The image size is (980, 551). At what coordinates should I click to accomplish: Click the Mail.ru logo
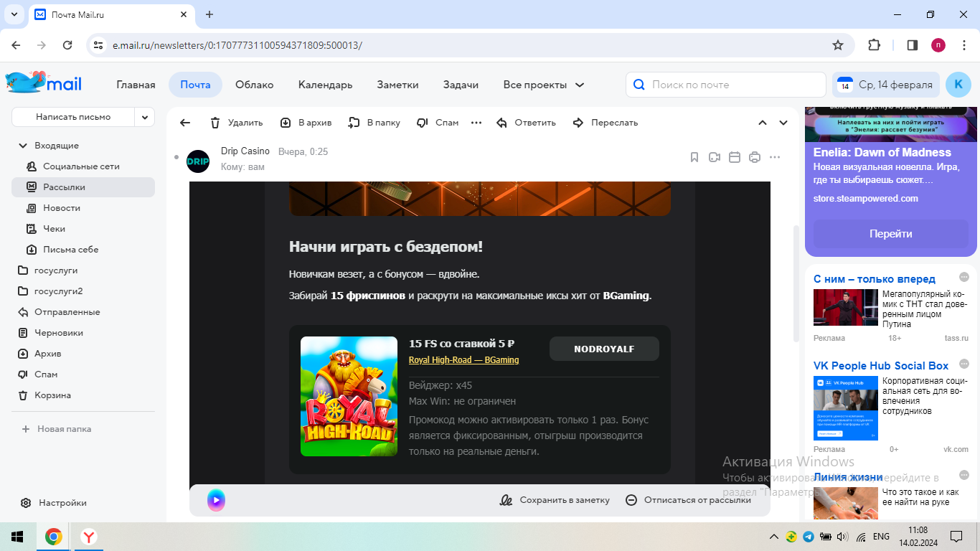coord(44,83)
